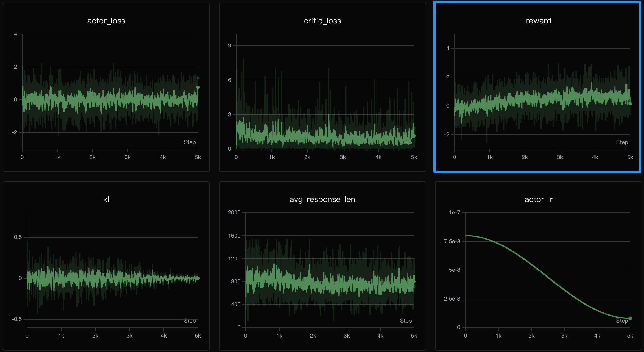Click the 2000 y-axis label on avg_response_len
This screenshot has width=644, height=352.
(x=234, y=213)
